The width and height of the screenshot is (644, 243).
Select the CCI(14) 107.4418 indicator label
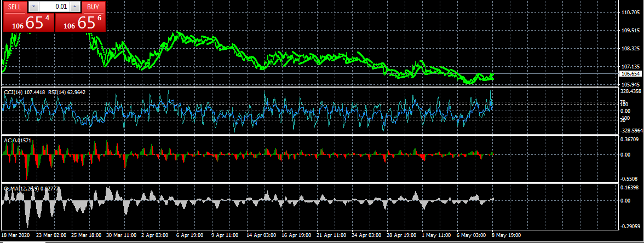pos(24,92)
